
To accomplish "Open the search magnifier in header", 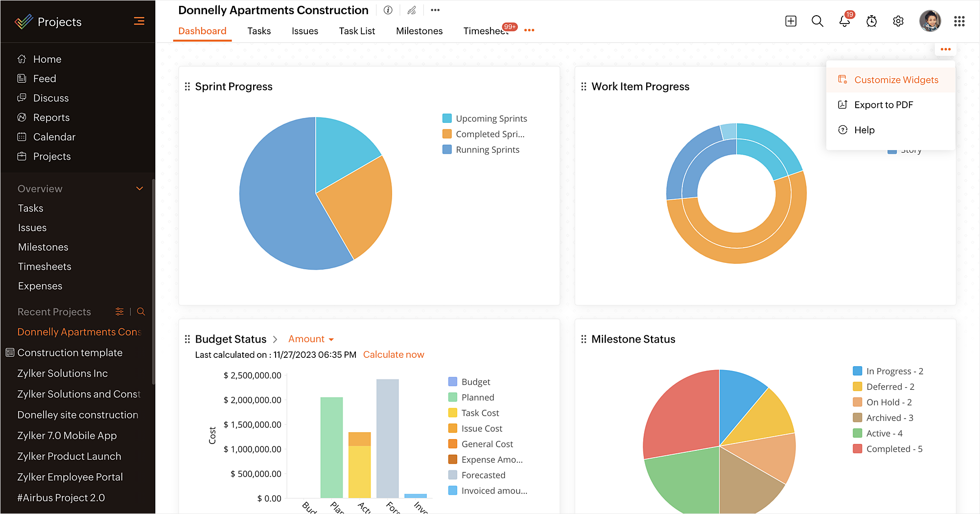I will point(817,21).
